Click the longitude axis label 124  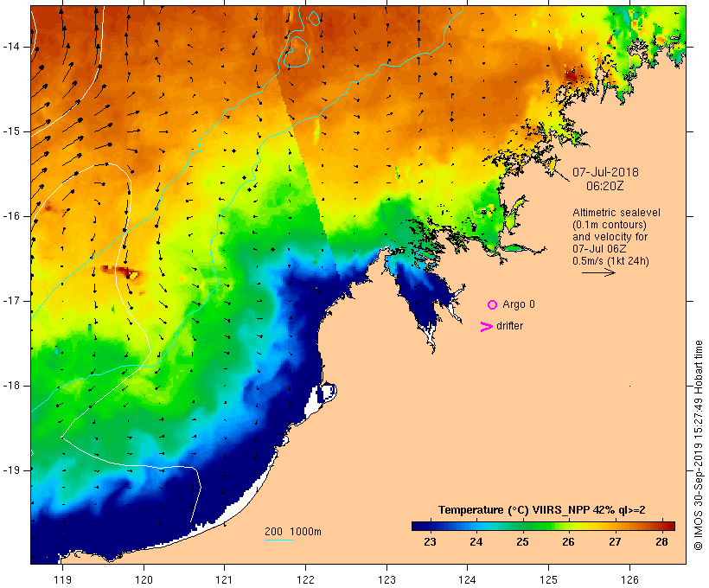pyautogui.click(x=468, y=579)
